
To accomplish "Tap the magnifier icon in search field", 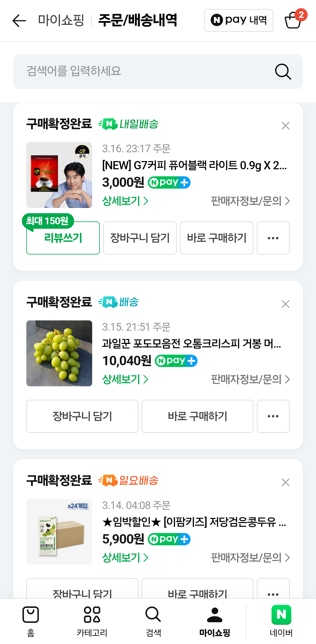I will click(283, 72).
